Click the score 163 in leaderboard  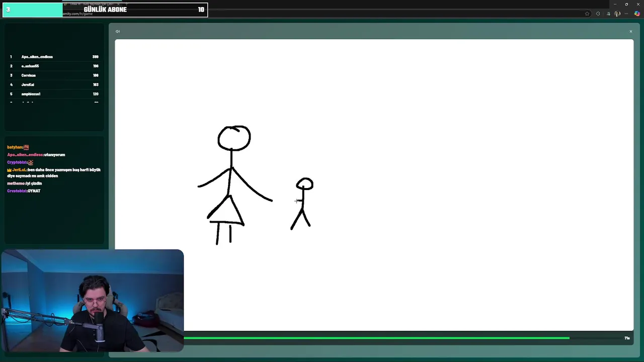pyautogui.click(x=96, y=84)
